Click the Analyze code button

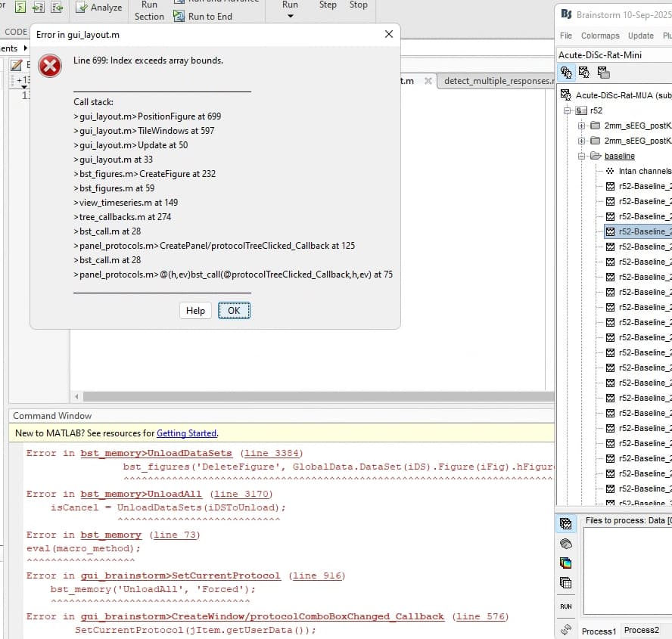tap(98, 8)
